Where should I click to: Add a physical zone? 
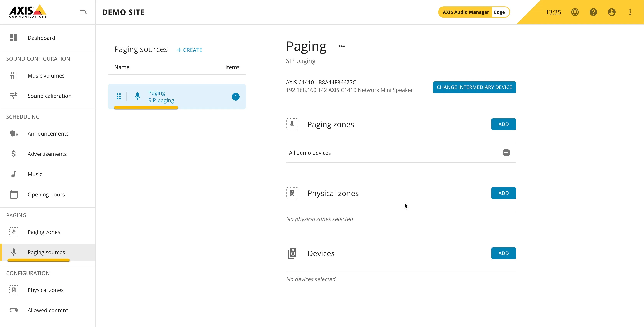(x=503, y=193)
